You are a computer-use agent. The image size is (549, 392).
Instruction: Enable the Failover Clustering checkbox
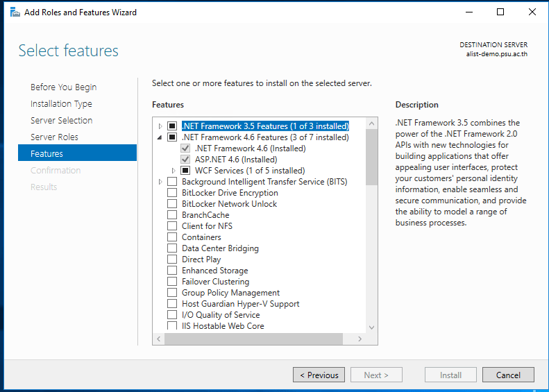(172, 282)
